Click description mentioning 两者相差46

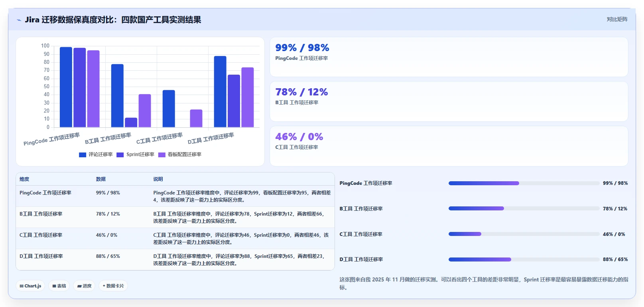pos(241,239)
